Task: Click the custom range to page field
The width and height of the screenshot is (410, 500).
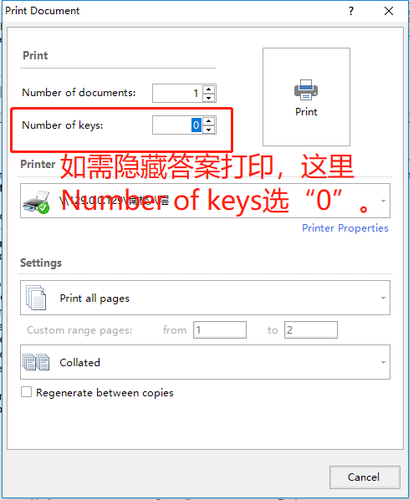Action: pos(311,330)
